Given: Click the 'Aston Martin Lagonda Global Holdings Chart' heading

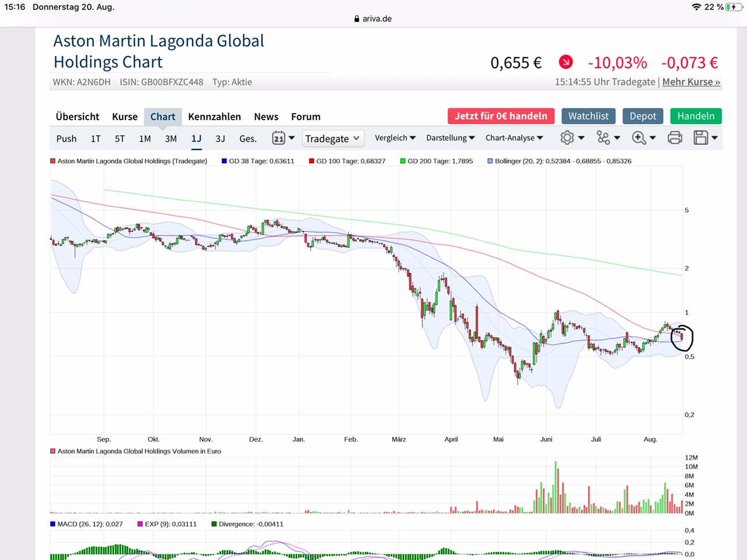Looking at the screenshot, I should coord(159,51).
